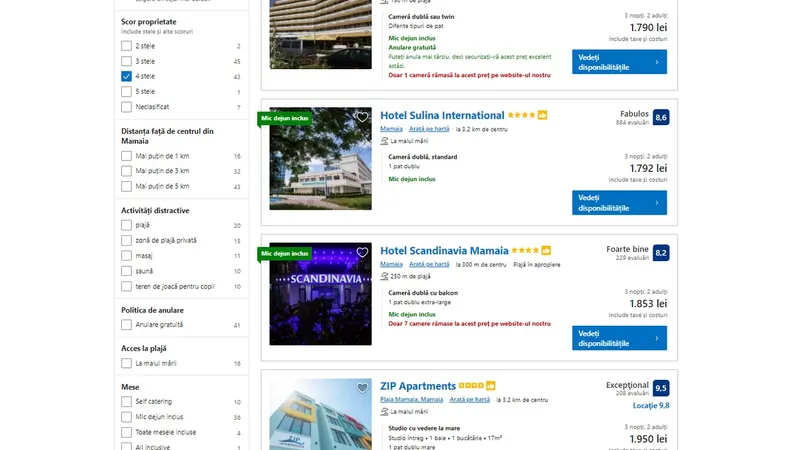Tick the 3 stele checkbox
800x450 pixels.
[x=127, y=61]
